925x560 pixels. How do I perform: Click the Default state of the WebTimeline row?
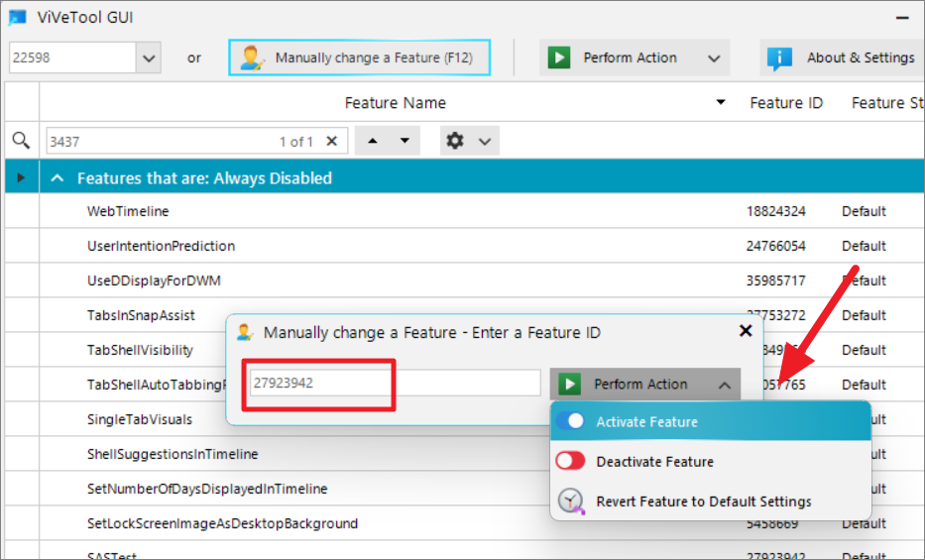click(x=864, y=211)
